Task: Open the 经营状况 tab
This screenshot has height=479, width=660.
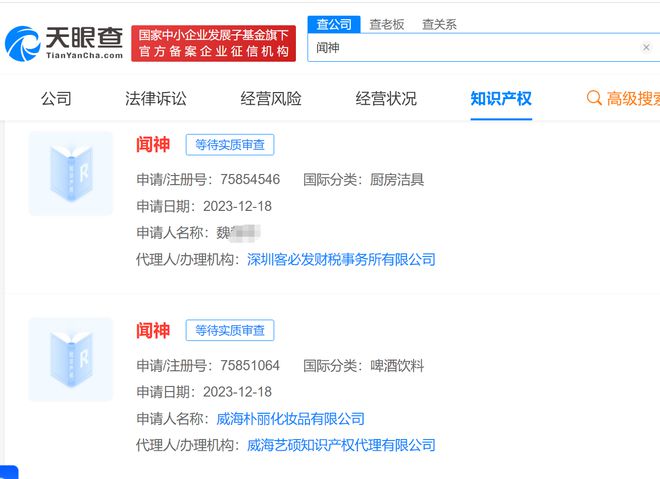Action: point(386,99)
